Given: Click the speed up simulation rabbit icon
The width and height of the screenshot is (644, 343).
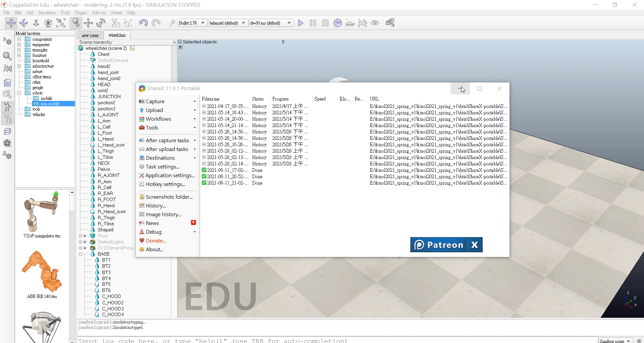Looking at the screenshot, I should point(363,23).
